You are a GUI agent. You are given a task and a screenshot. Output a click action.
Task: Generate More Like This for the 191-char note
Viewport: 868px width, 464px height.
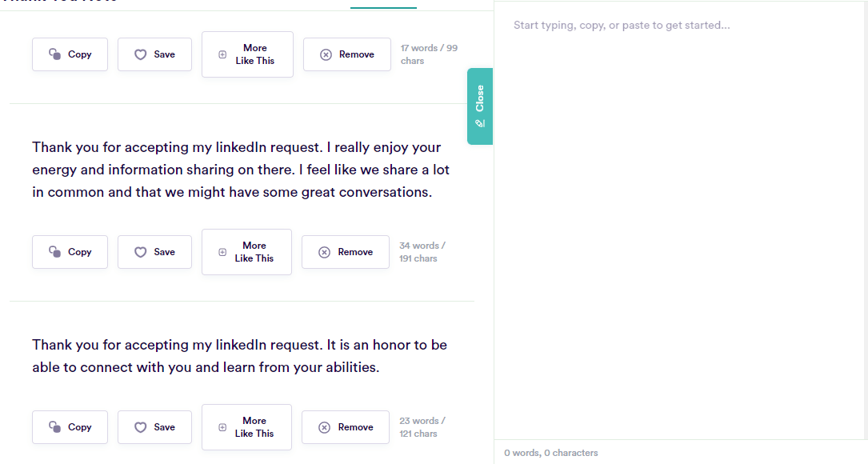coord(247,252)
